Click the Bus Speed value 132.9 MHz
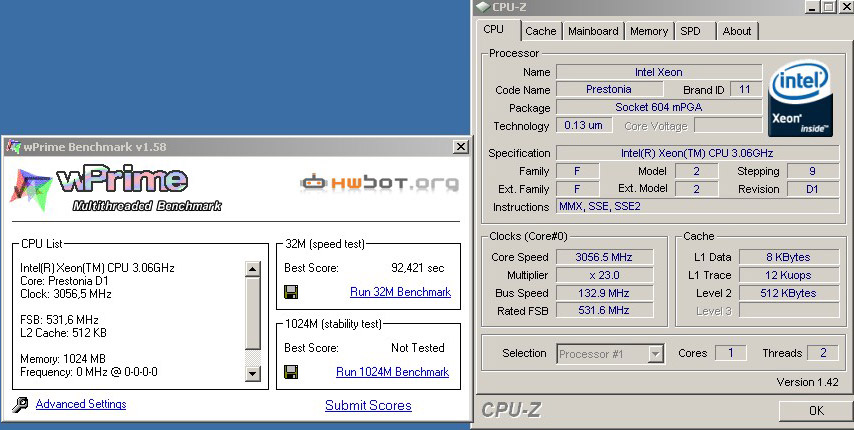This screenshot has height=430, width=854. pyautogui.click(x=604, y=293)
